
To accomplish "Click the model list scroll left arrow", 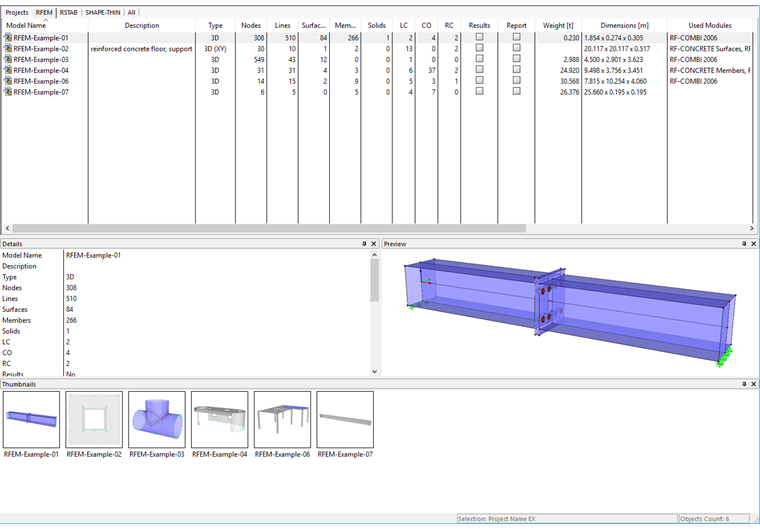I will coord(7,228).
